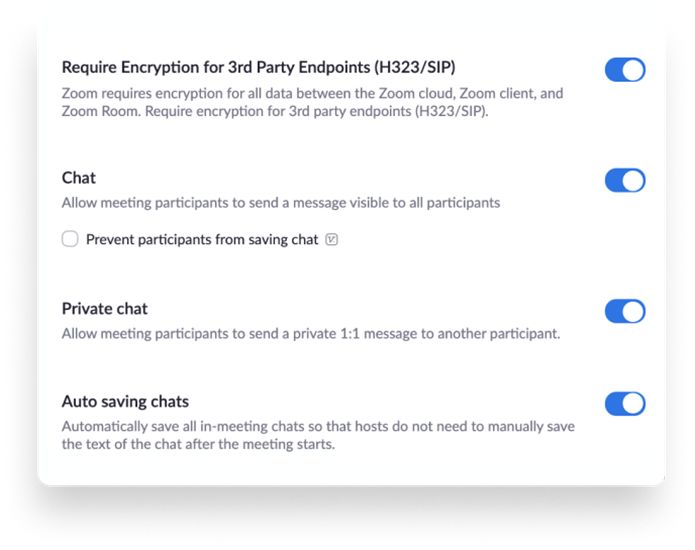The width and height of the screenshot is (695, 550).
Task: Click the '(H323/SIP)' text in the encryption heading
Action: point(415,67)
